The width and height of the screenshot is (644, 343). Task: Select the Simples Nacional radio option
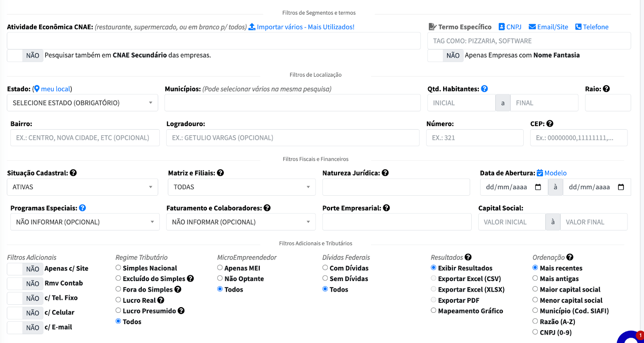tap(118, 268)
